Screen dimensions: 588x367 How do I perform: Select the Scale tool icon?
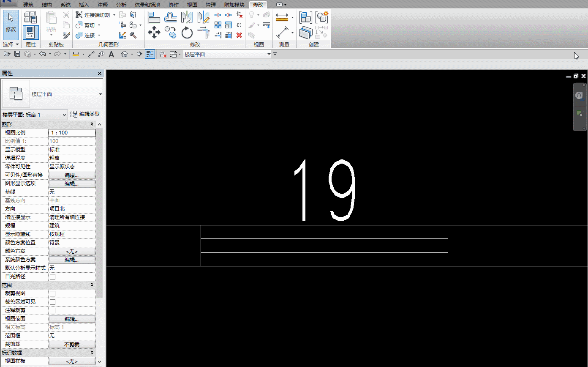coord(229,25)
